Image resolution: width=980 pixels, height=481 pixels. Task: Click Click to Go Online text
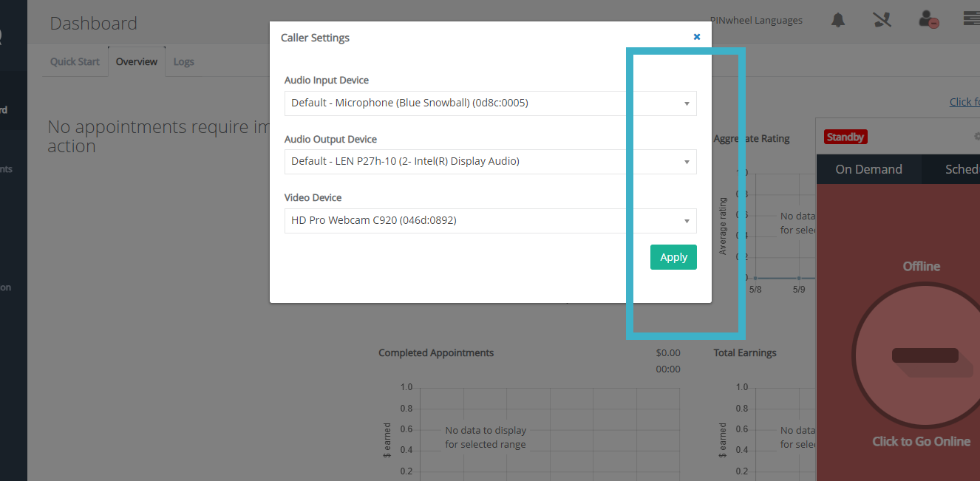pos(921,442)
